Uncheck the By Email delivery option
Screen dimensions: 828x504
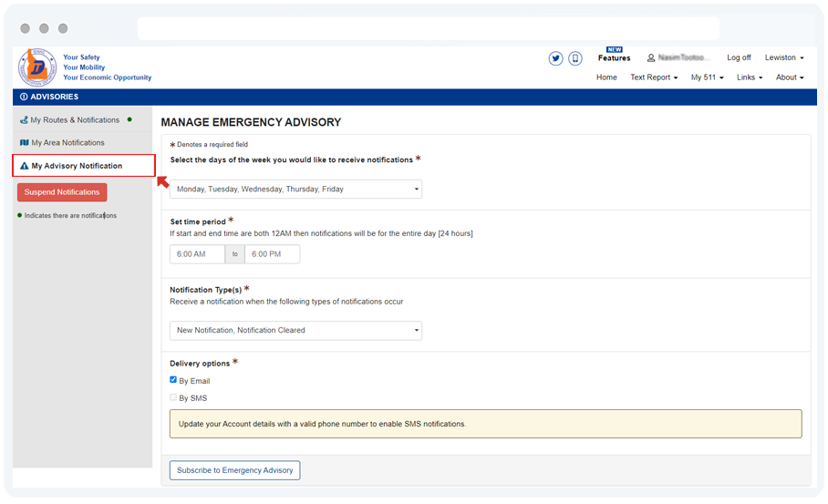[173, 380]
